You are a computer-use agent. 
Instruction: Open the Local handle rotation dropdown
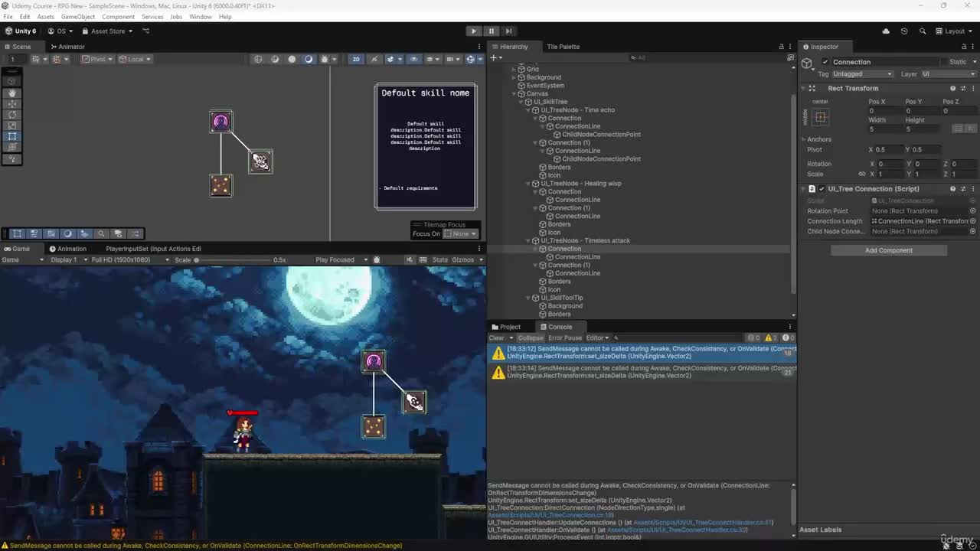pos(135,59)
